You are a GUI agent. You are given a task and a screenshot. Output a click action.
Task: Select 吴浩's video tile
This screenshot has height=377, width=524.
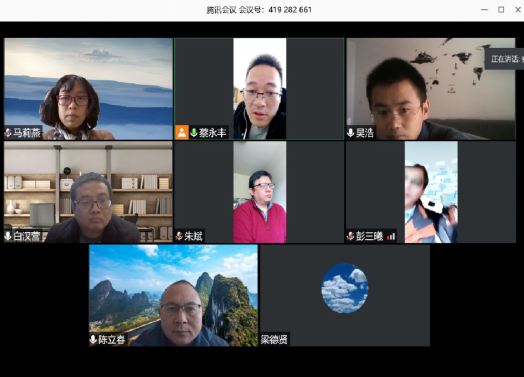pos(431,89)
